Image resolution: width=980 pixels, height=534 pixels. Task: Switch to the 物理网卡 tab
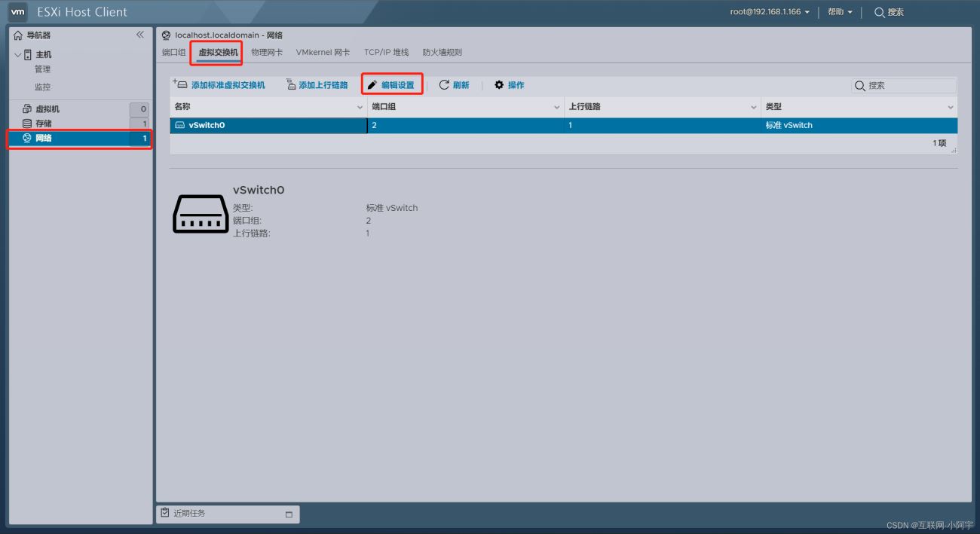267,53
